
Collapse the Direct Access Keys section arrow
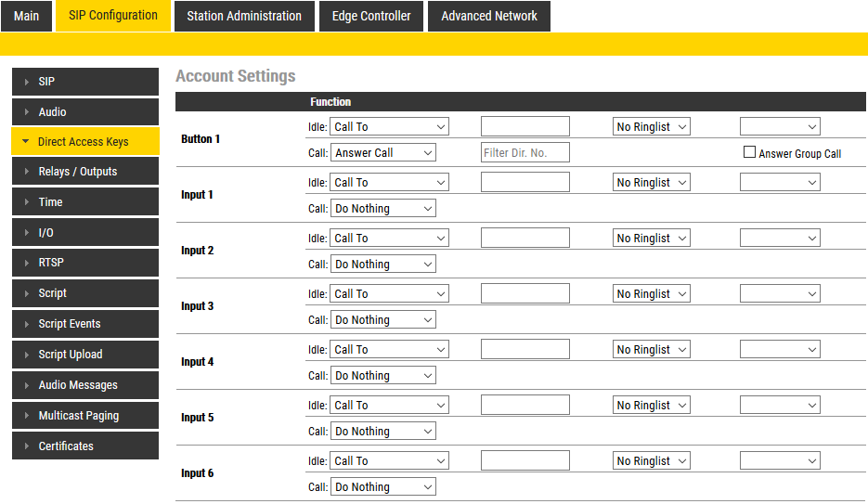[x=26, y=142]
